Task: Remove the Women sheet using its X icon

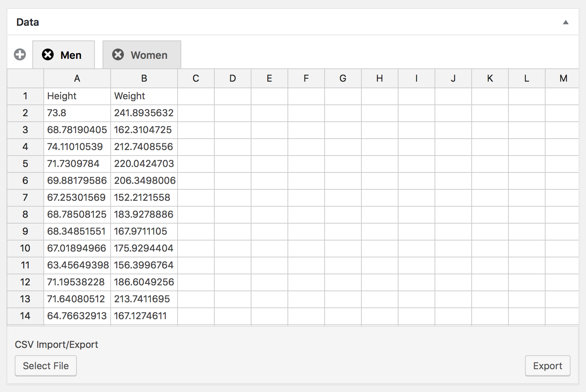Action: click(x=118, y=55)
